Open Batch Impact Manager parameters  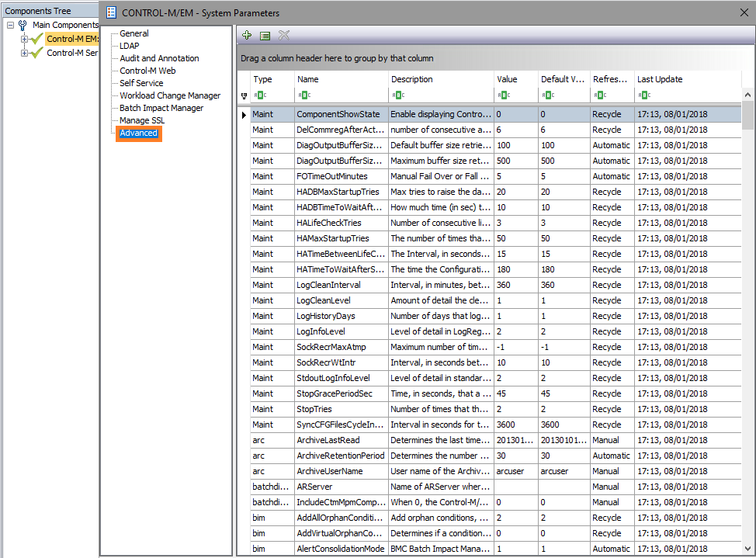point(161,108)
